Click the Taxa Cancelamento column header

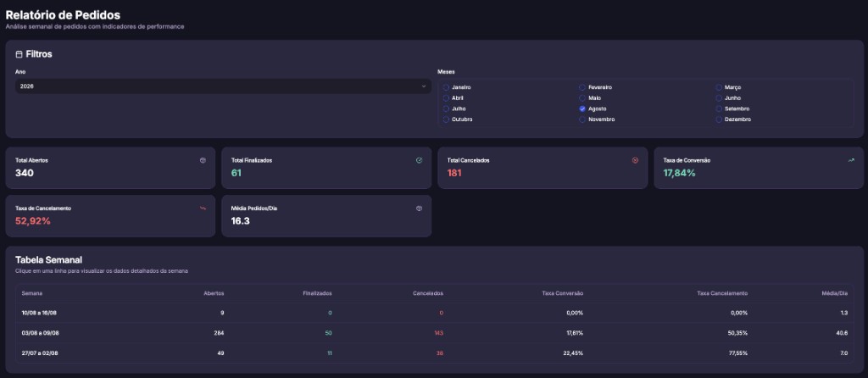click(722, 293)
